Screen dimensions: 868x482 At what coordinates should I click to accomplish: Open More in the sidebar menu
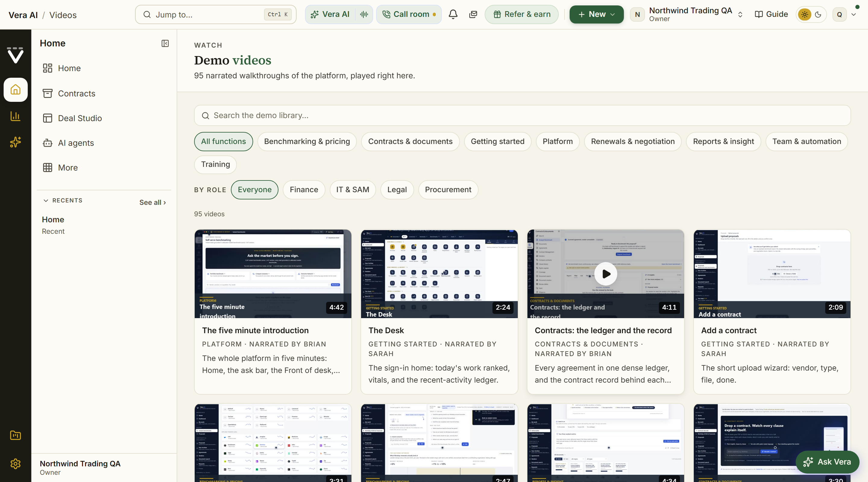point(104,168)
